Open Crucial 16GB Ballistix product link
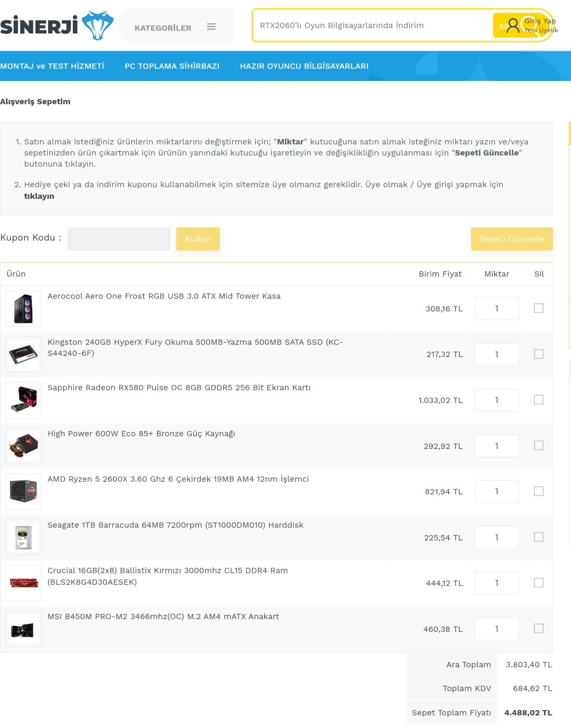Image resolution: width=571 pixels, height=728 pixels. 168,576
